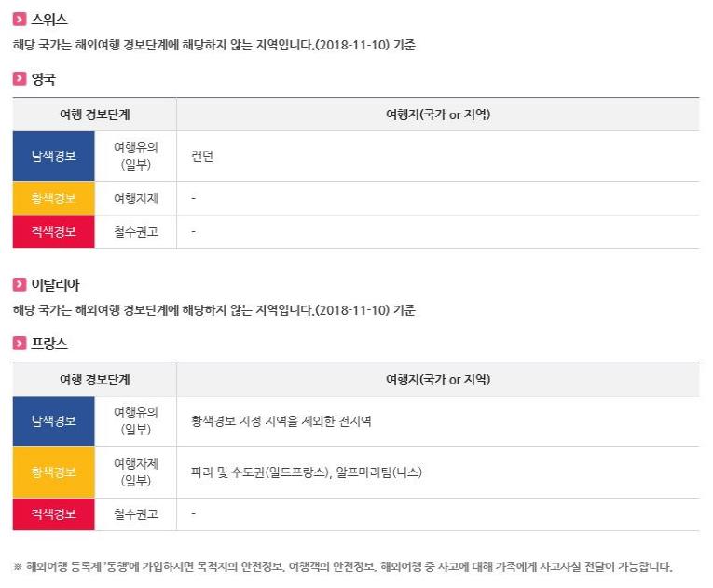Click the 스위스 country heading

[x=49, y=20]
